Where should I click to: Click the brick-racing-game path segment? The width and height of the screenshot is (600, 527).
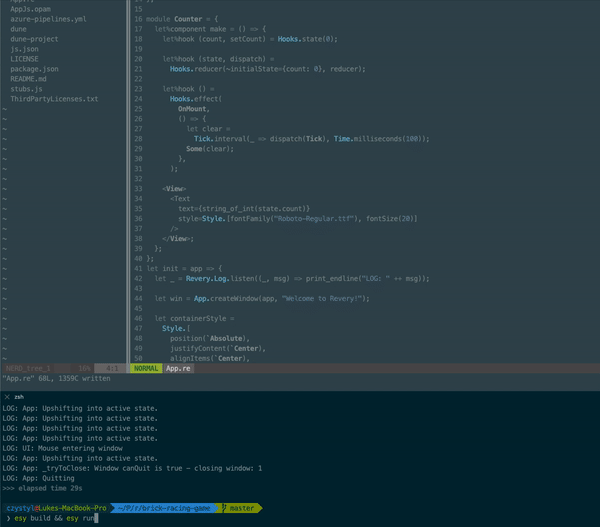(x=164, y=508)
